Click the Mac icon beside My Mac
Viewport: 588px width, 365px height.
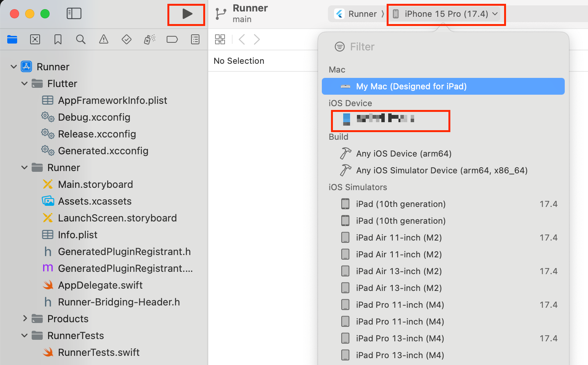[345, 86]
